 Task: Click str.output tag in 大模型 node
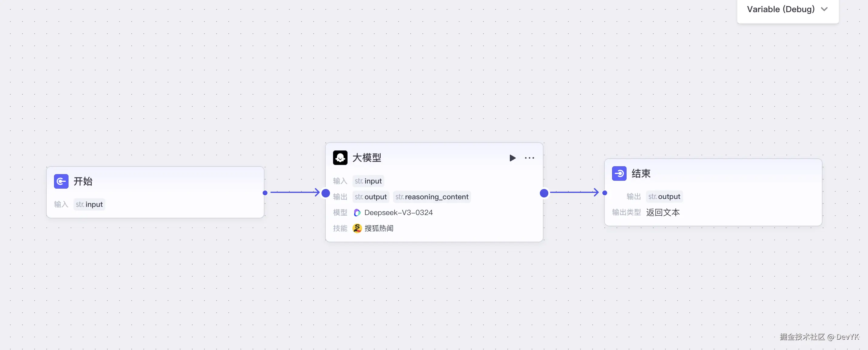(371, 197)
